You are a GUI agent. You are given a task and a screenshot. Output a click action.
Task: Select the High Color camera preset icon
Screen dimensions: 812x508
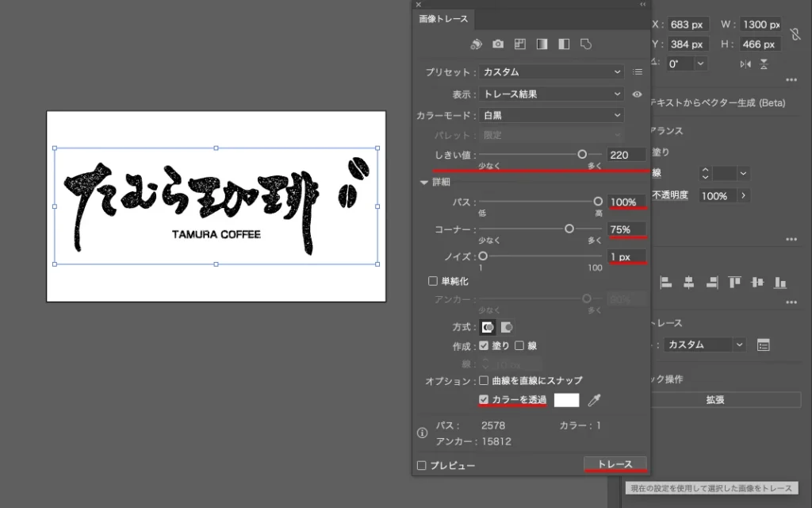[x=498, y=44]
